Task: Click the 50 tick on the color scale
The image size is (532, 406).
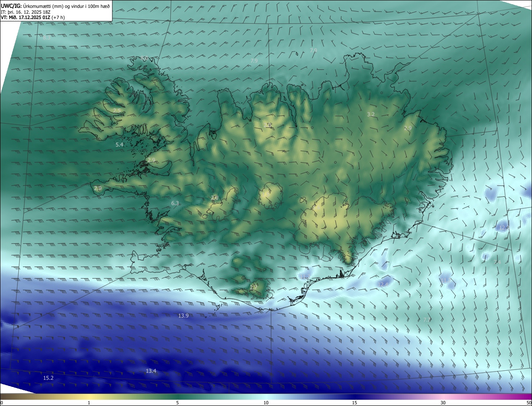Action: click(x=529, y=403)
